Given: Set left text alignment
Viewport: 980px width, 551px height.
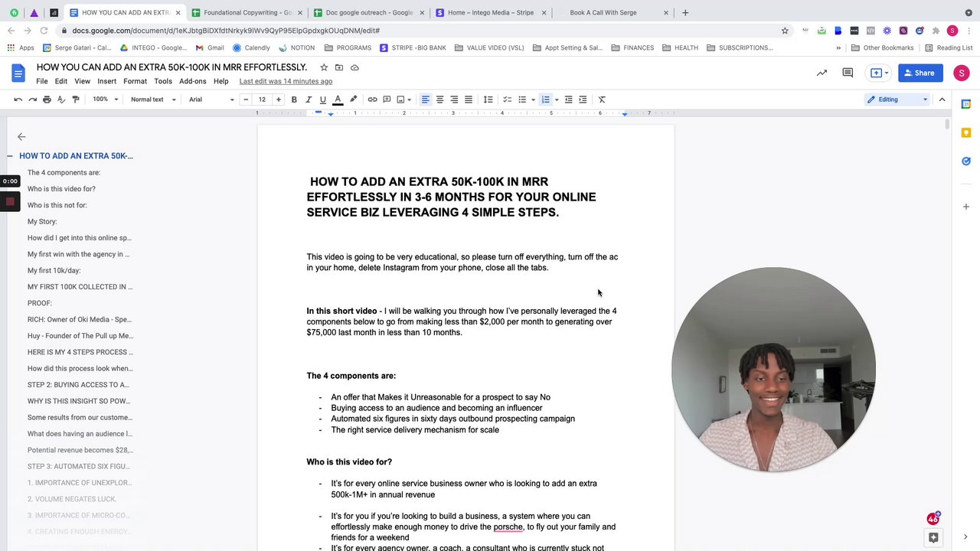Looking at the screenshot, I should (x=425, y=99).
